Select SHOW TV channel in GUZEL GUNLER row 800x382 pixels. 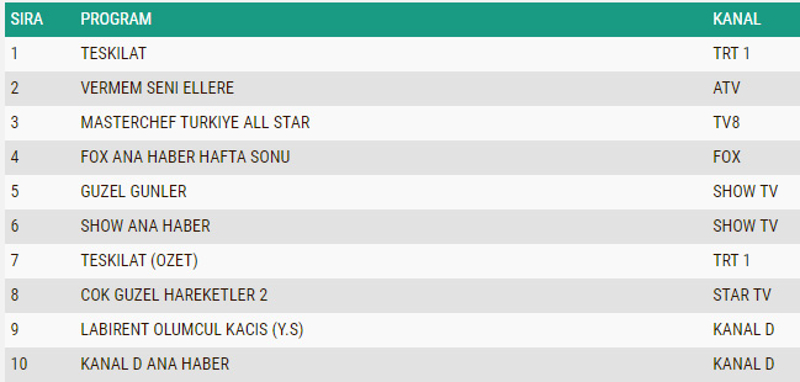click(x=745, y=192)
